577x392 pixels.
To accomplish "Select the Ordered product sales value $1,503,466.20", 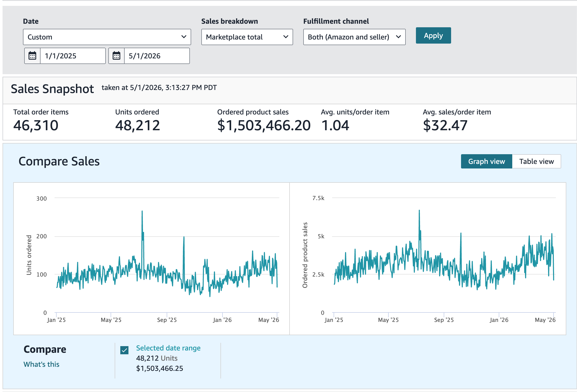I will [x=264, y=125].
